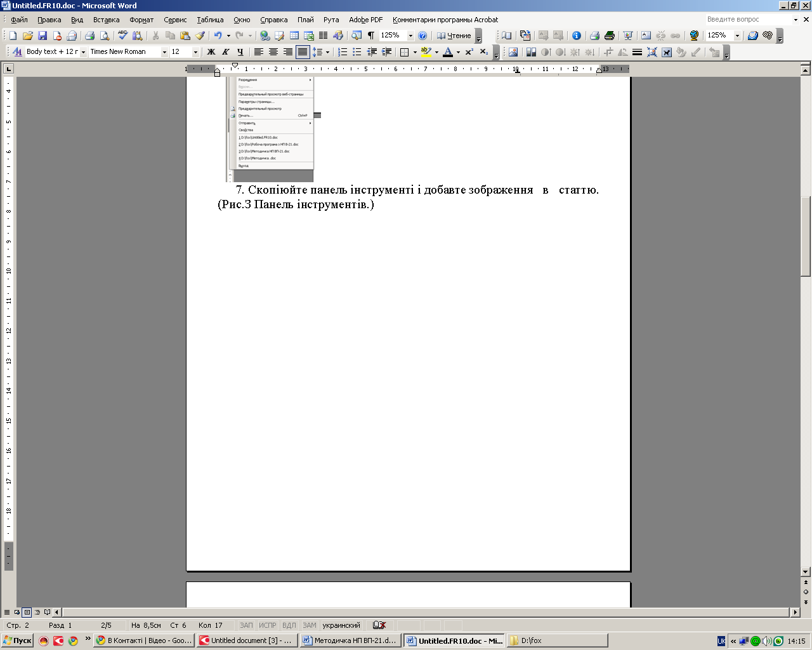Print the document using the printer icon

(x=89, y=36)
